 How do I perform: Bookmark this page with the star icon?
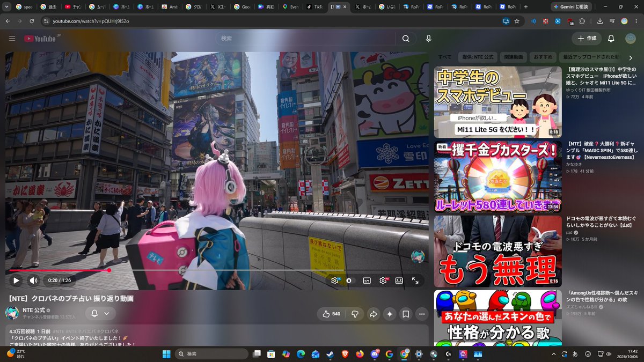517,21
